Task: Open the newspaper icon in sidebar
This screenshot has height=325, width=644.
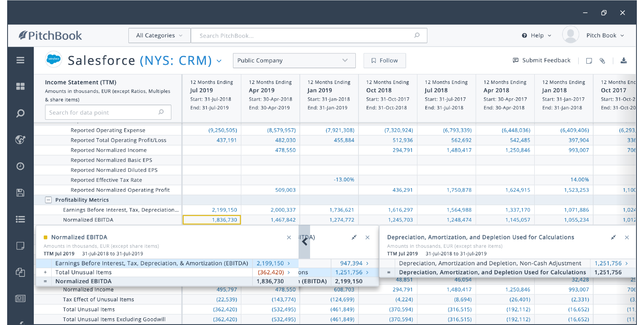Action: [20, 298]
